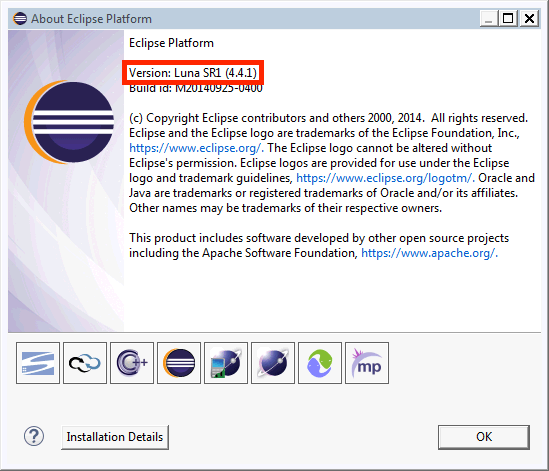This screenshot has width=549, height=471.
Task: Follow the https://www.eclipse.org/ link
Action: click(196, 148)
